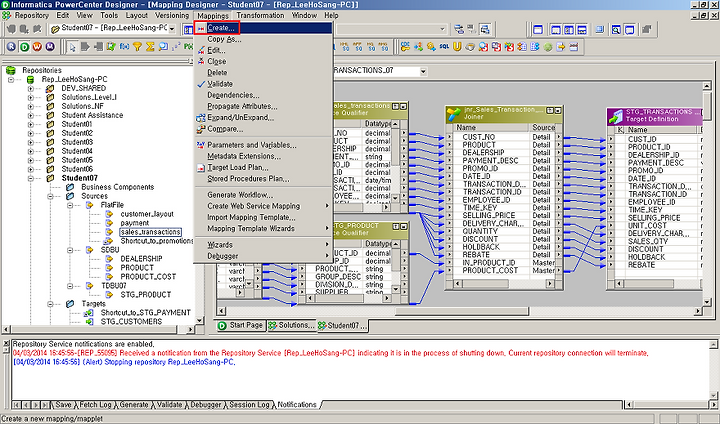The height and width of the screenshot is (424, 720).
Task: Open the Debugger submenu
Action: click(x=264, y=256)
